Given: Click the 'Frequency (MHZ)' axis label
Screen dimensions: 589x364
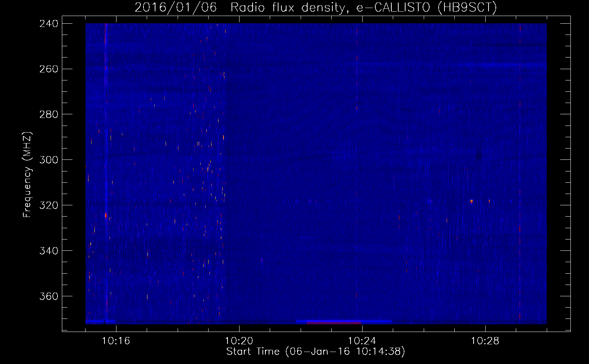Looking at the screenshot, I should [27, 175].
